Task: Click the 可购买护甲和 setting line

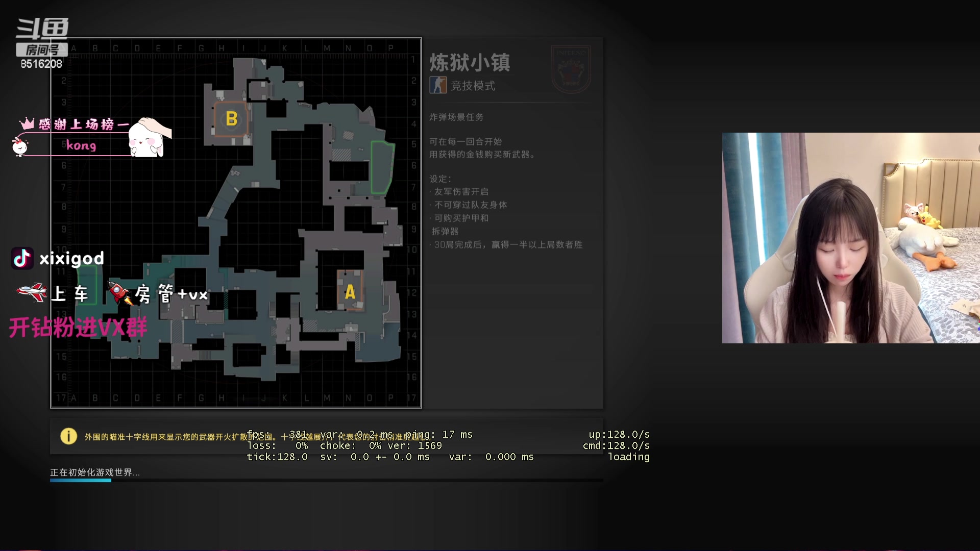Action: coord(461,218)
